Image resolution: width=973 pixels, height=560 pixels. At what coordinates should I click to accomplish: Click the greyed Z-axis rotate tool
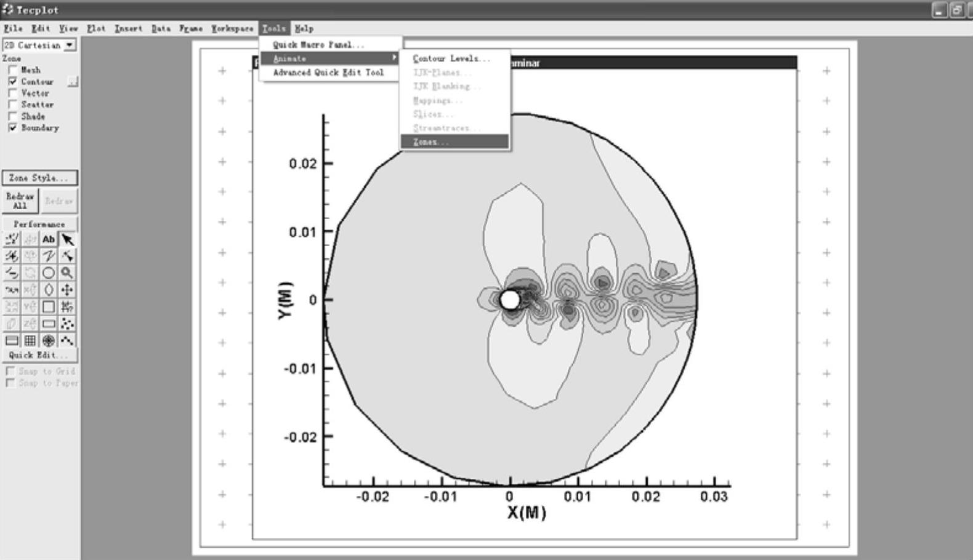30,324
